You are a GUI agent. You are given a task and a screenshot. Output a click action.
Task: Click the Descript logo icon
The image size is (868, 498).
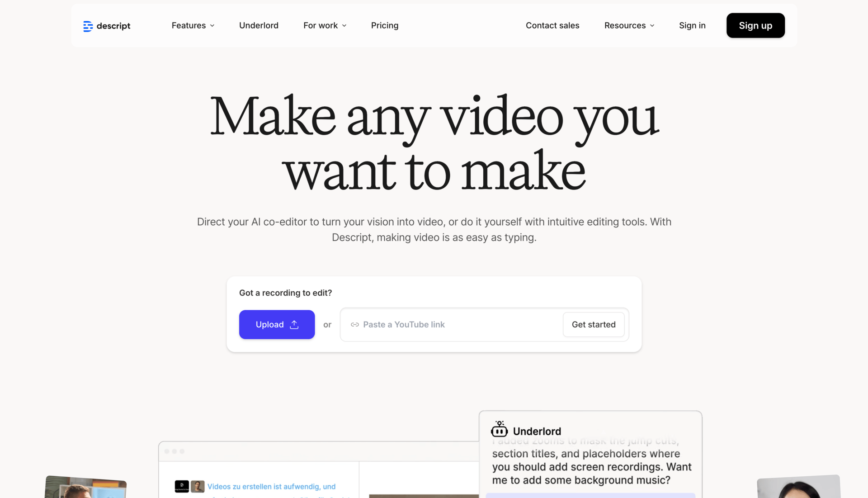click(88, 26)
